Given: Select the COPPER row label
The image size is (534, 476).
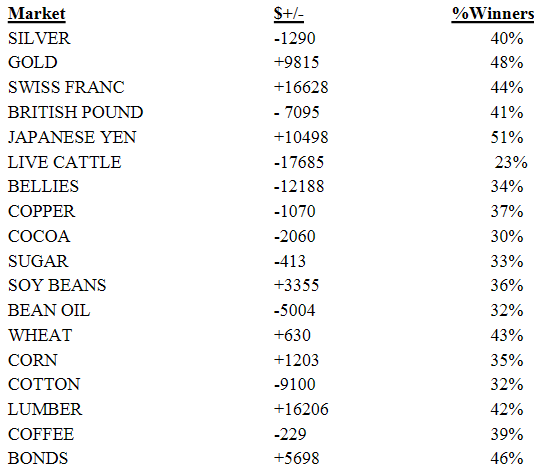Looking at the screenshot, I should (42, 211).
